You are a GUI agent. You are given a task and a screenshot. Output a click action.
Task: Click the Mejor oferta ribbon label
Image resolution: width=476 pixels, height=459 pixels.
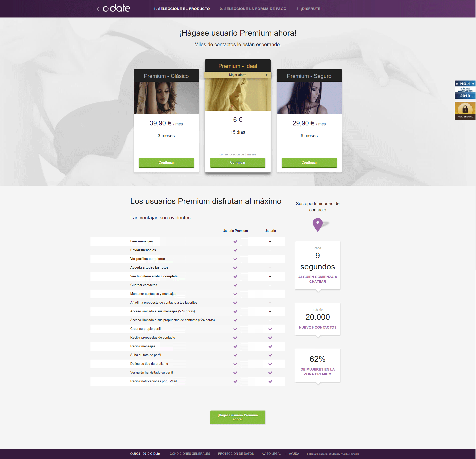(238, 75)
